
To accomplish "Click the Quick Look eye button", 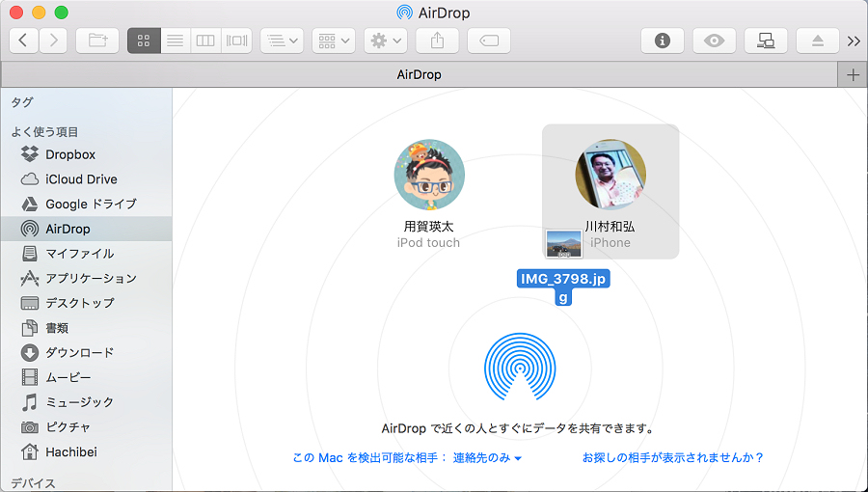I will [714, 41].
